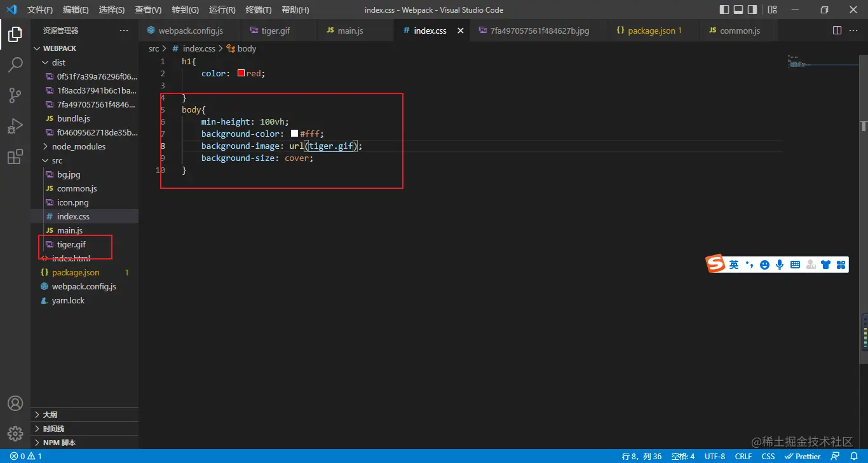Viewport: 868px width, 463px height.
Task: Open the 转到(G) menu
Action: [x=185, y=10]
